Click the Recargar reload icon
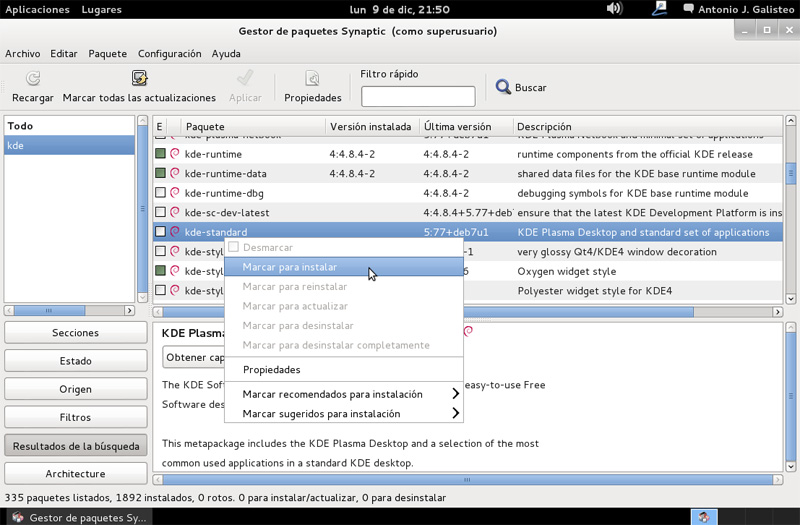Viewport: 800px width, 525px height. 33,78
